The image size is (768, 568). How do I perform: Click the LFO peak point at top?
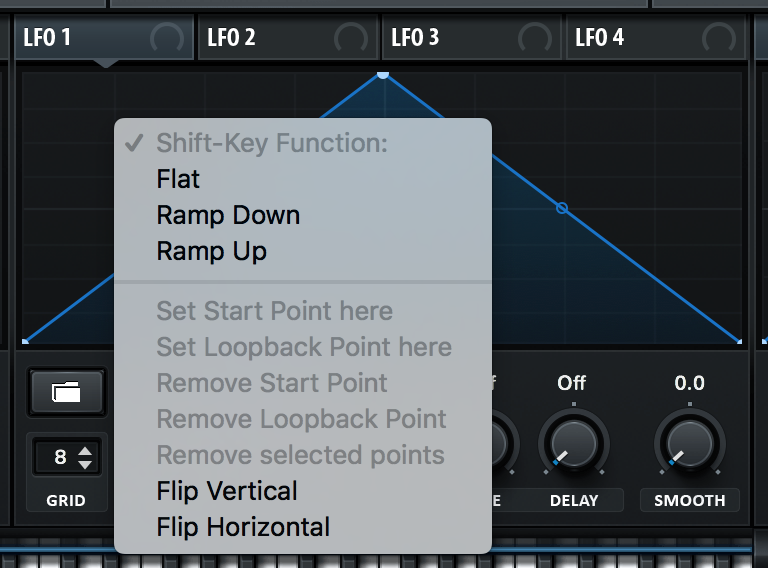click(x=383, y=75)
